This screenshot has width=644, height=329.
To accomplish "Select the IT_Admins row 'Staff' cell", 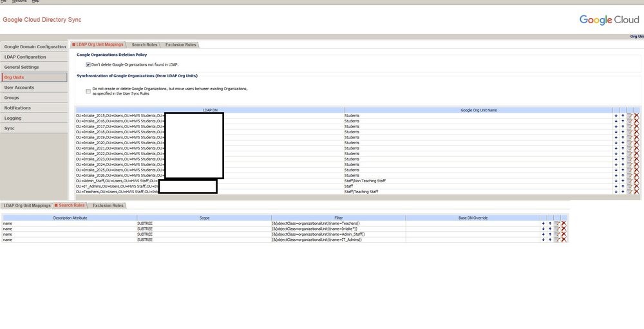I will [x=478, y=187].
